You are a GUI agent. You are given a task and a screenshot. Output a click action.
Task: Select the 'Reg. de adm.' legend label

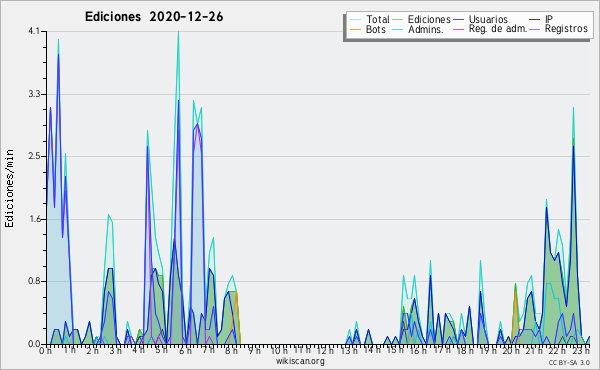tap(498, 29)
